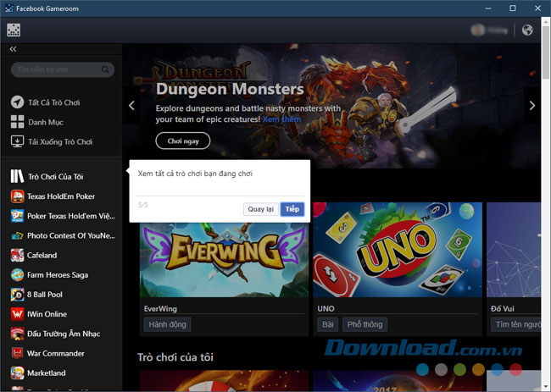Open Texas HoldEm Poker game
Screen dimensions: 551x392
click(60, 196)
